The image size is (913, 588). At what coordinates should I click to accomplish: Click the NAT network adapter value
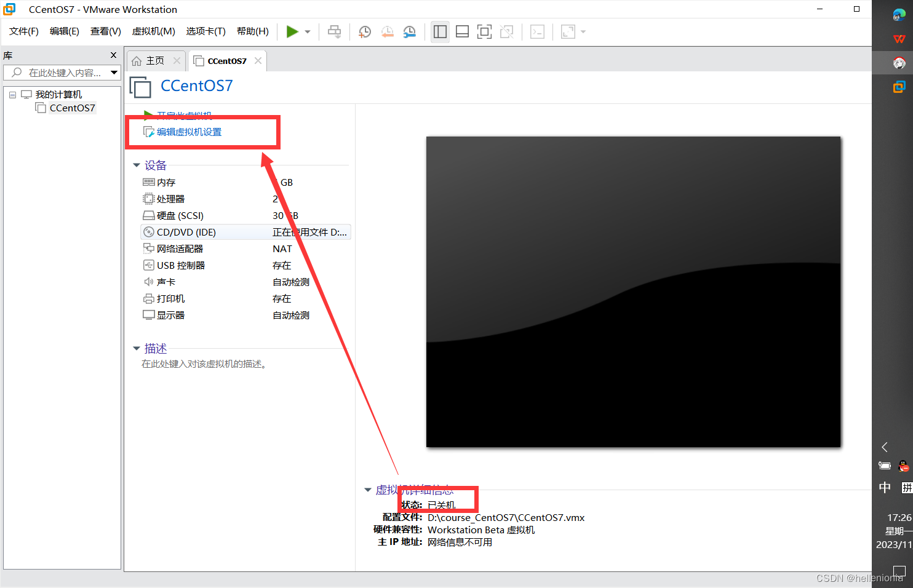click(282, 248)
